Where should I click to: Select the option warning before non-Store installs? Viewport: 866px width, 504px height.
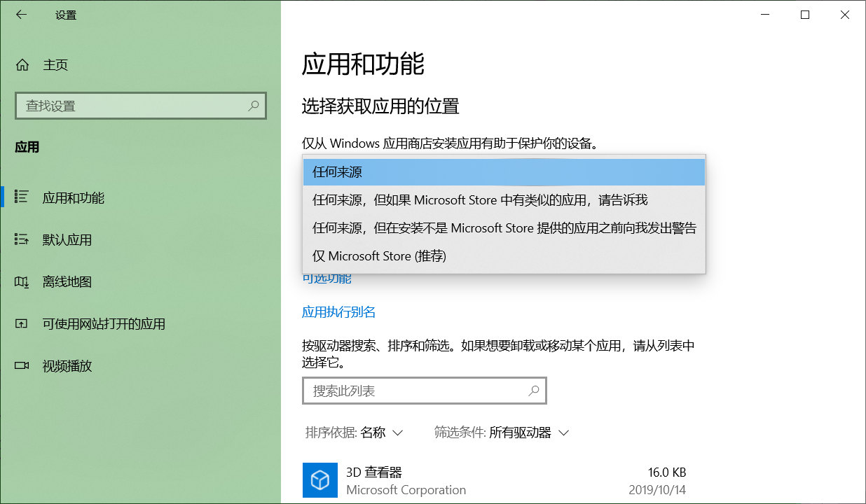[x=503, y=228]
